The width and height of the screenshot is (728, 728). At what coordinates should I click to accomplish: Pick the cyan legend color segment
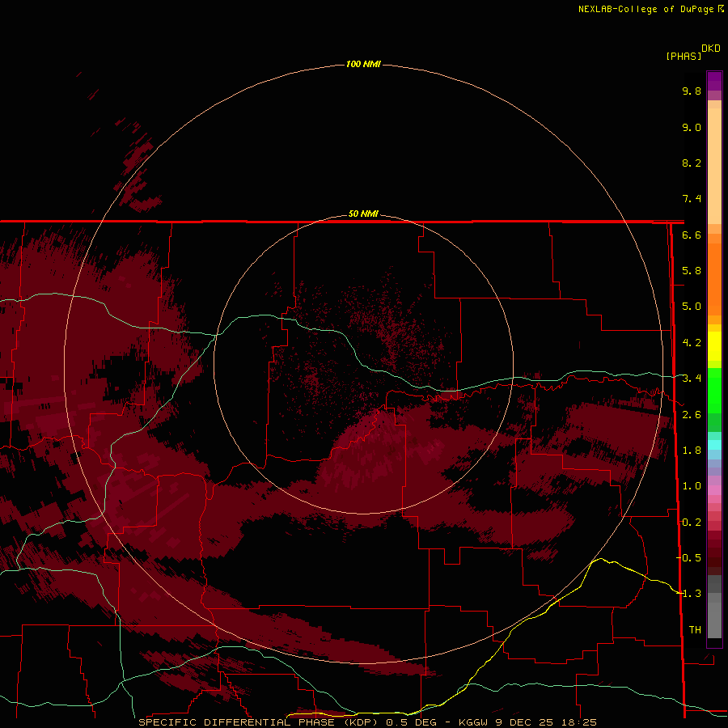[x=714, y=445]
